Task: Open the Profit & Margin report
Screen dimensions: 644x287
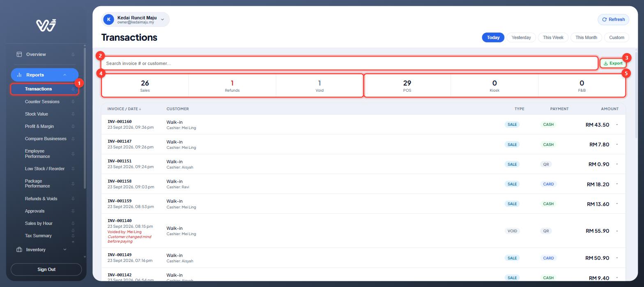Action: point(39,126)
